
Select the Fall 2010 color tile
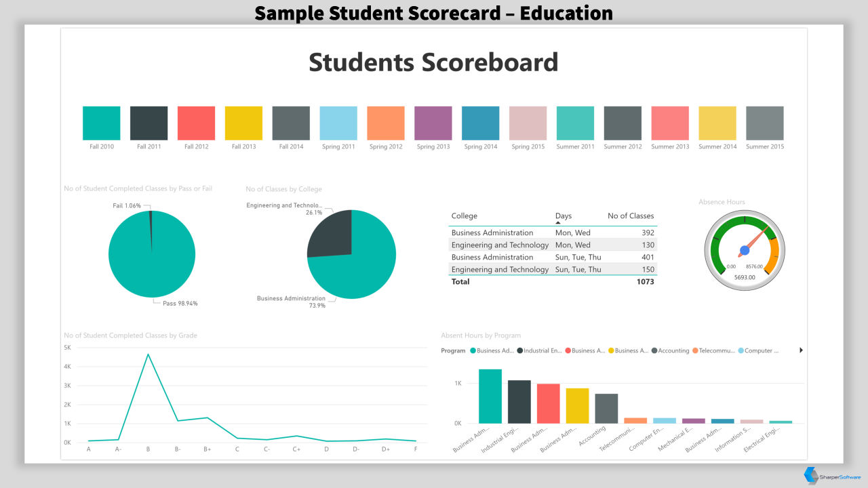[x=101, y=123]
